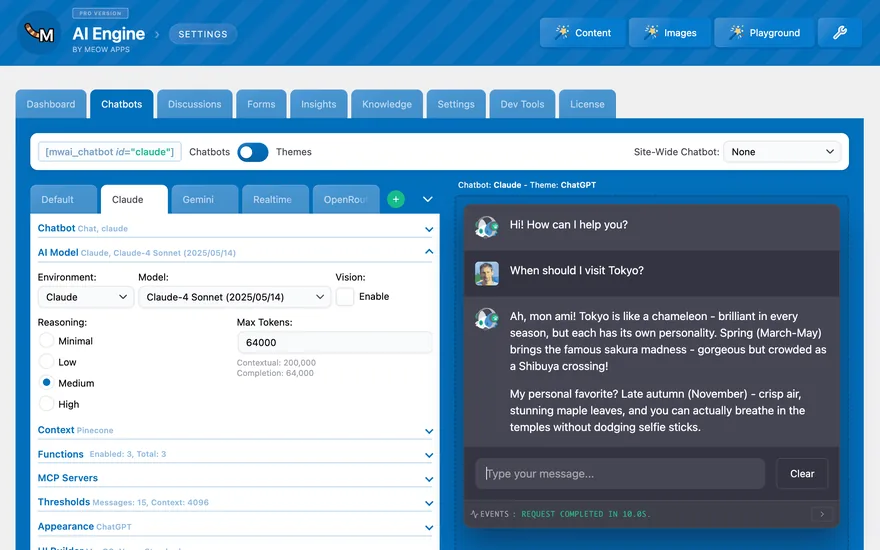Click the AI Engine title

109,34
